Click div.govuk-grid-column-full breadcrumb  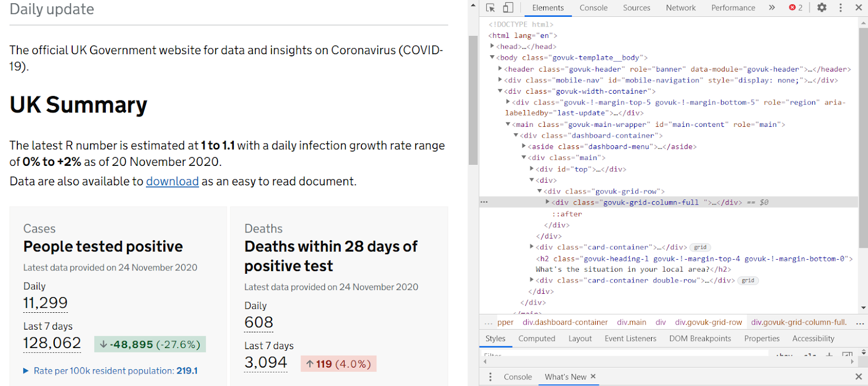(x=799, y=323)
